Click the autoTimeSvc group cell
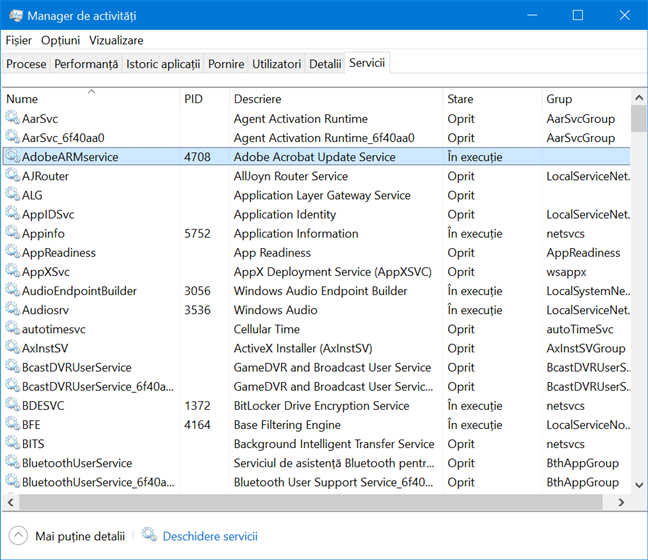 click(x=580, y=329)
